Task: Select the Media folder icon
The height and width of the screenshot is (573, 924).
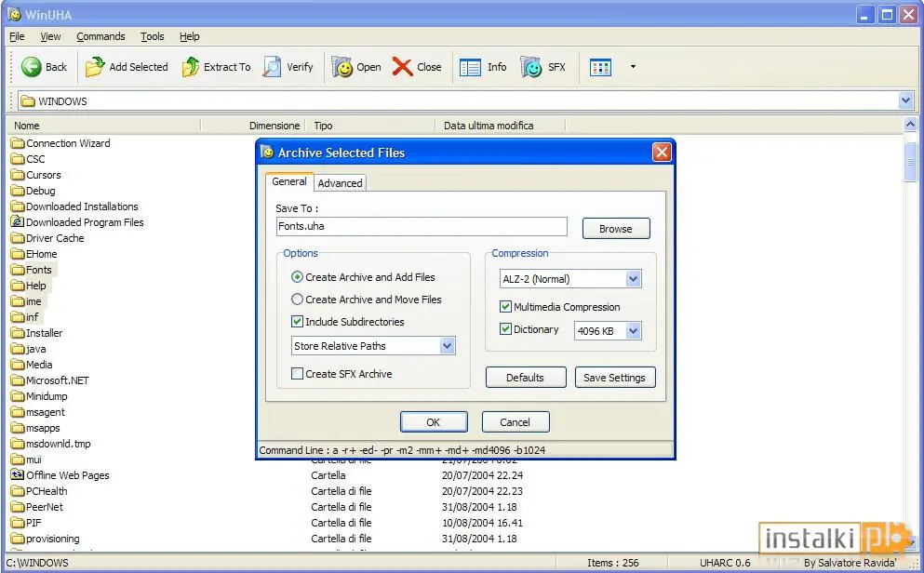Action: [18, 365]
